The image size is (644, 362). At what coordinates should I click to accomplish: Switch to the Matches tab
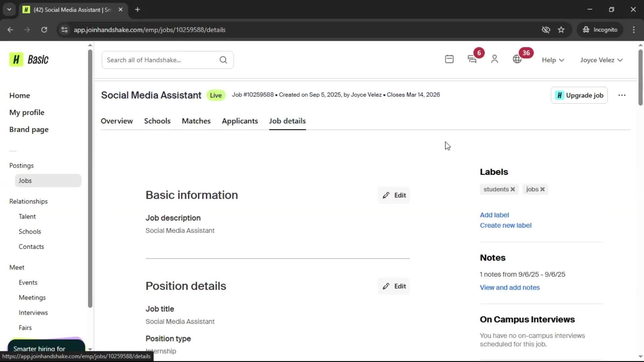(196, 121)
